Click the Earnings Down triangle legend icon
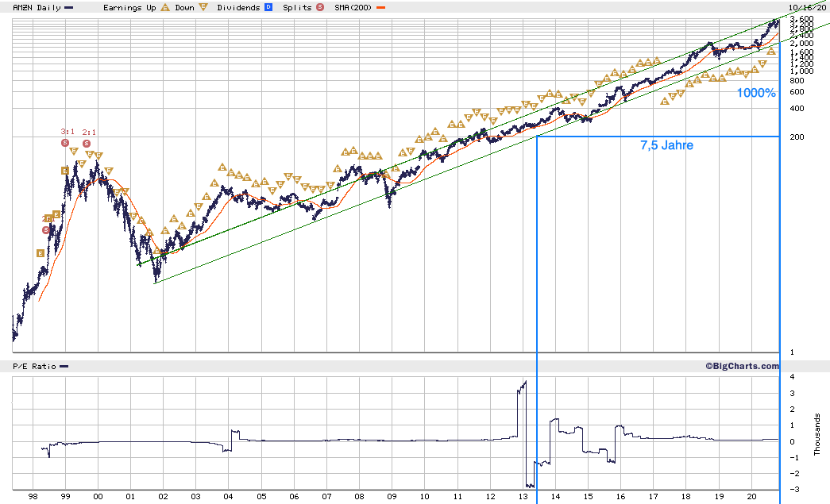This screenshot has height=504, width=830. [203, 7]
